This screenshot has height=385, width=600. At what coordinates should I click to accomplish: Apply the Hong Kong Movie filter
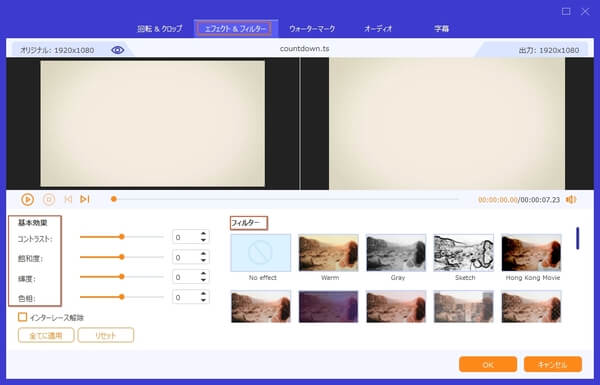pos(532,253)
